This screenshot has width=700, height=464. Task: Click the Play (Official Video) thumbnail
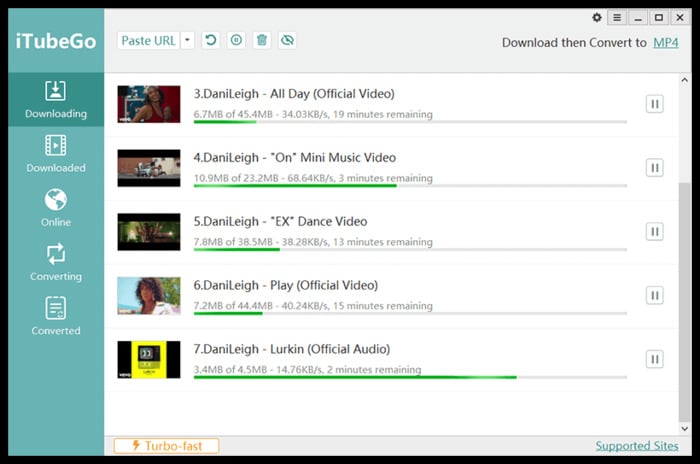point(149,295)
